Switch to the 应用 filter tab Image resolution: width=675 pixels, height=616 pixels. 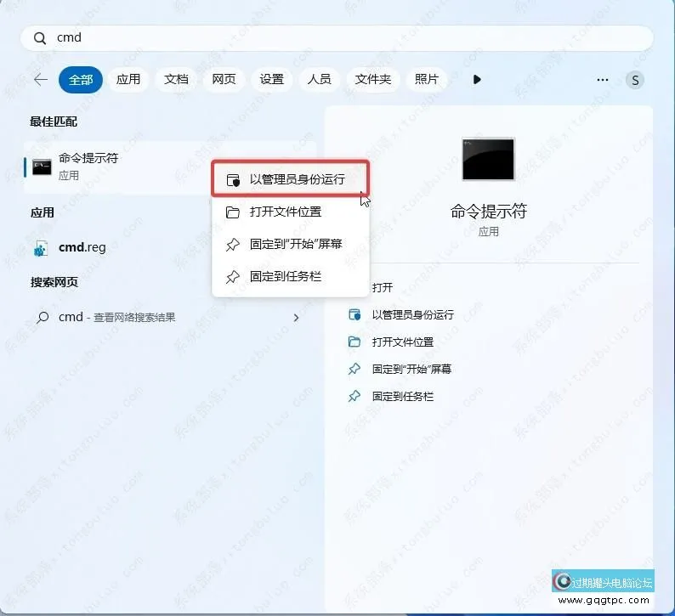(x=128, y=80)
